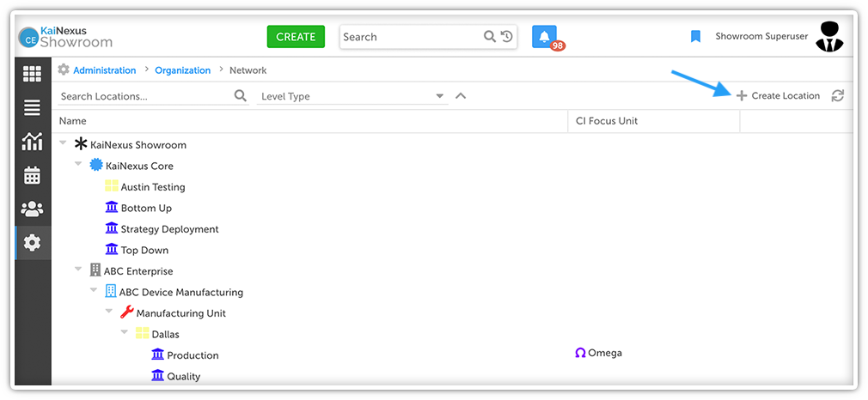868x400 pixels.
Task: Click the purple Omega icon
Action: (x=580, y=353)
